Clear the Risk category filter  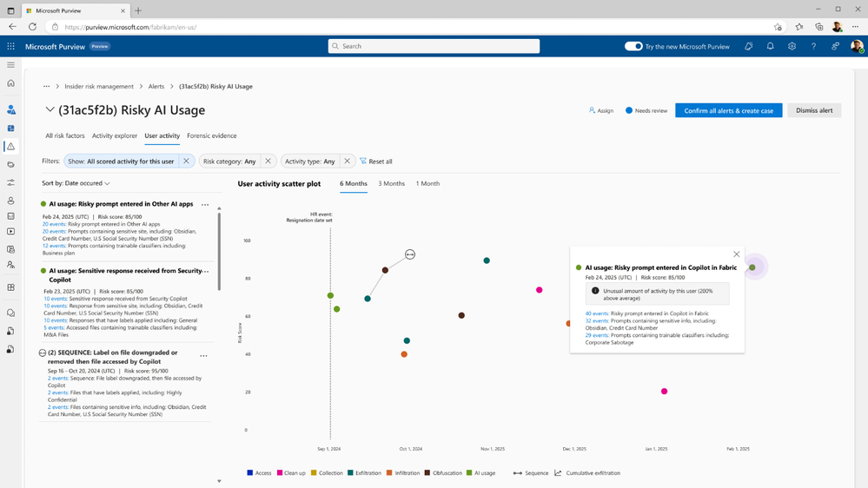(x=268, y=161)
